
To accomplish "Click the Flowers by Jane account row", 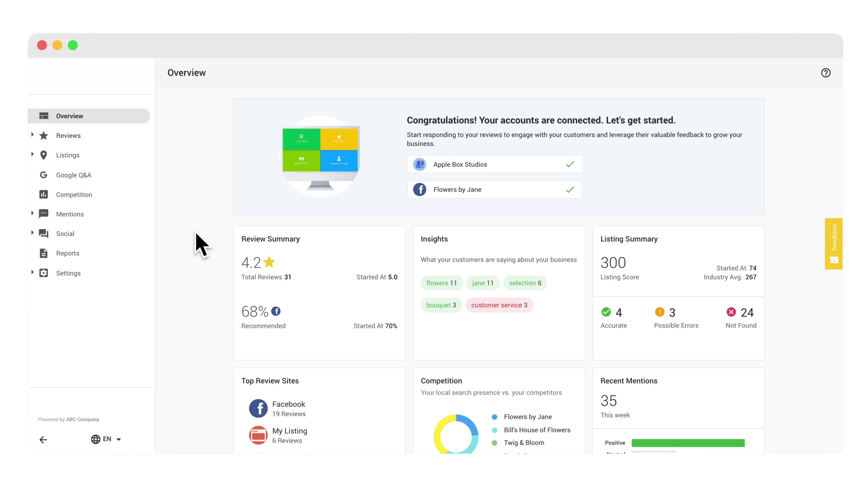I will pos(495,190).
